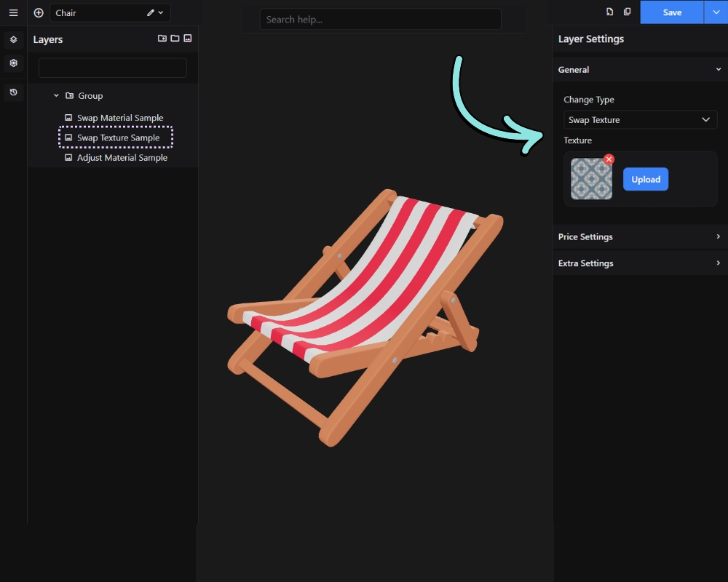Screen dimensions: 728x582
Task: Expand the Extra Settings section
Action: 640,263
